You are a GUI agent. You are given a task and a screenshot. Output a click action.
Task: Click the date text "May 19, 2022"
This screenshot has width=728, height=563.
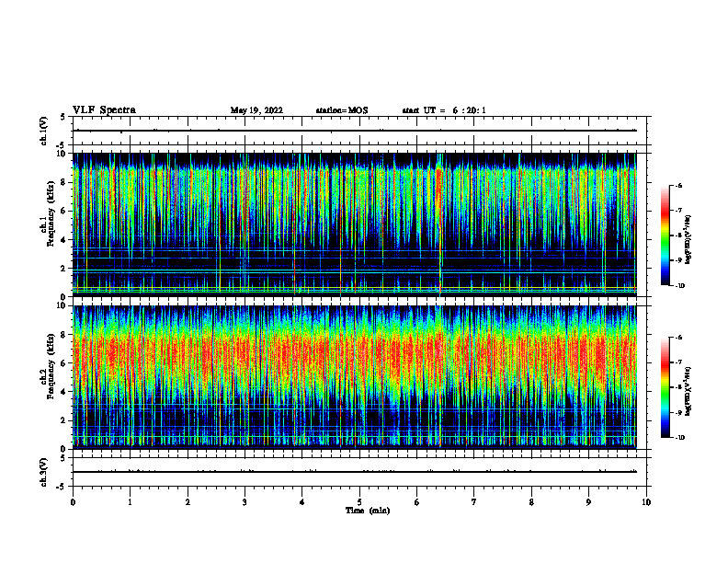pos(256,110)
